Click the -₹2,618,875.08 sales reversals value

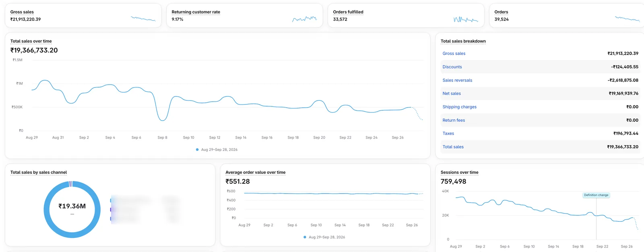[x=623, y=80]
